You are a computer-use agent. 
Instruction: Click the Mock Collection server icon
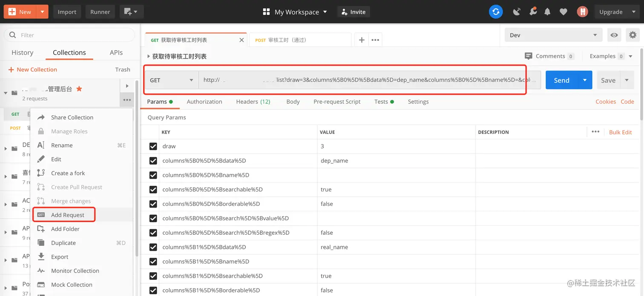click(41, 285)
